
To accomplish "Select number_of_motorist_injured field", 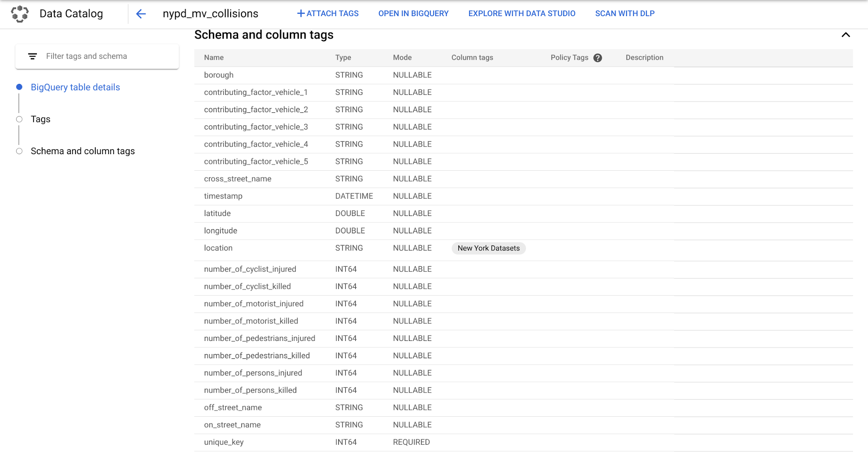I will tap(253, 304).
